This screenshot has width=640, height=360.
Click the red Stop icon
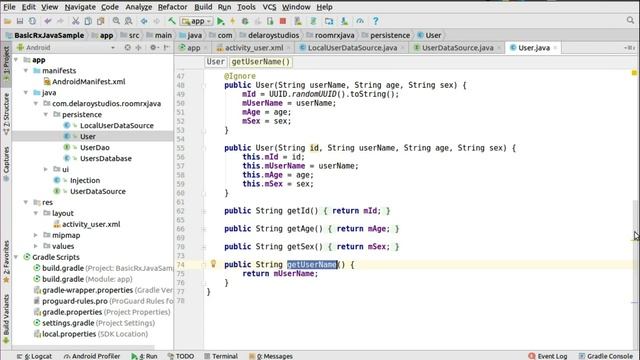click(x=282, y=21)
